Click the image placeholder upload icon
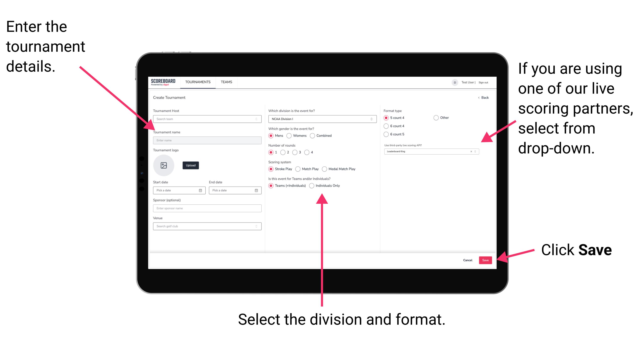The width and height of the screenshot is (644, 346). tap(164, 165)
